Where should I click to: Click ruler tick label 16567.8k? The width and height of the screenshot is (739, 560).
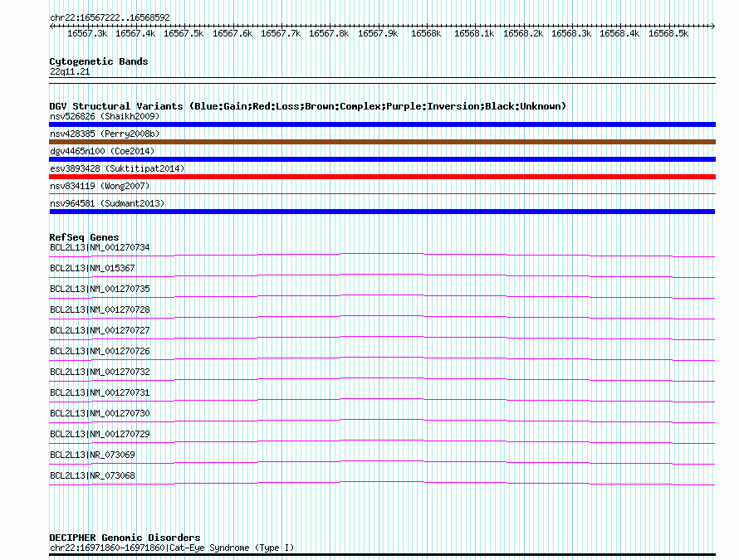(x=329, y=34)
